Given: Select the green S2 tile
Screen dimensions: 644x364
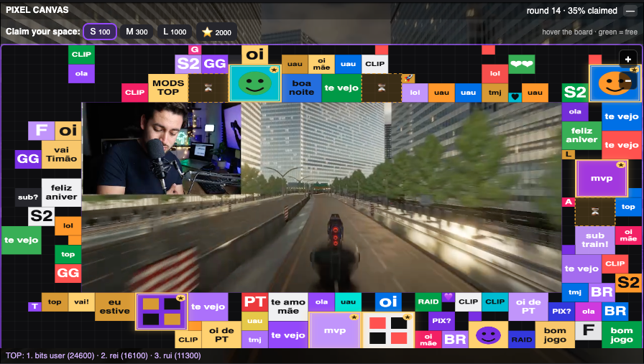Looking at the screenshot, I should tap(575, 93).
